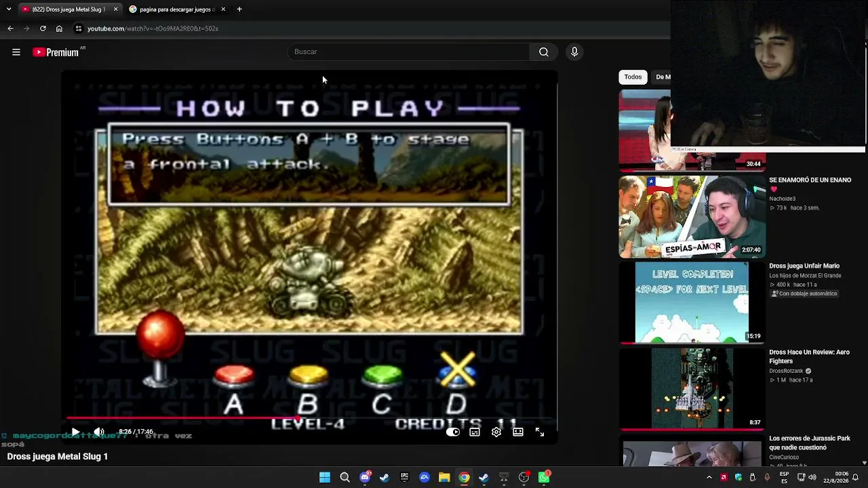This screenshot has height=488, width=868.
Task: Click the Dross juega Metal Slug 1 video title
Action: tap(58, 457)
